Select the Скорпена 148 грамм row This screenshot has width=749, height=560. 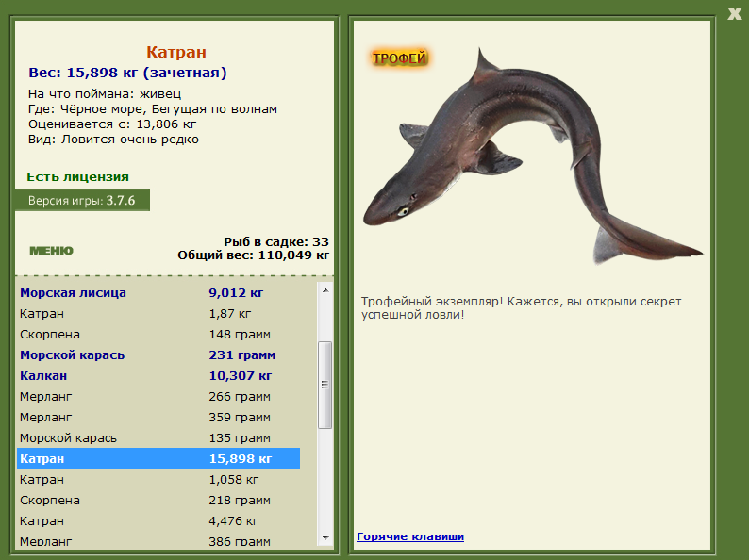pyautogui.click(x=158, y=334)
